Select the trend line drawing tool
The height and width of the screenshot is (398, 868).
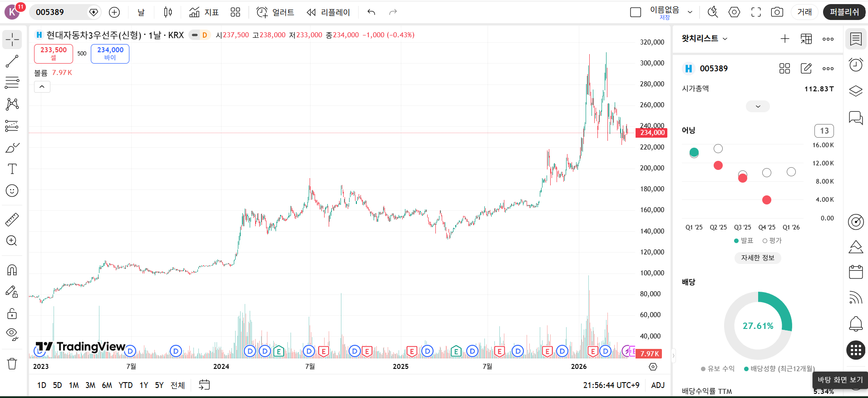pyautogui.click(x=12, y=61)
